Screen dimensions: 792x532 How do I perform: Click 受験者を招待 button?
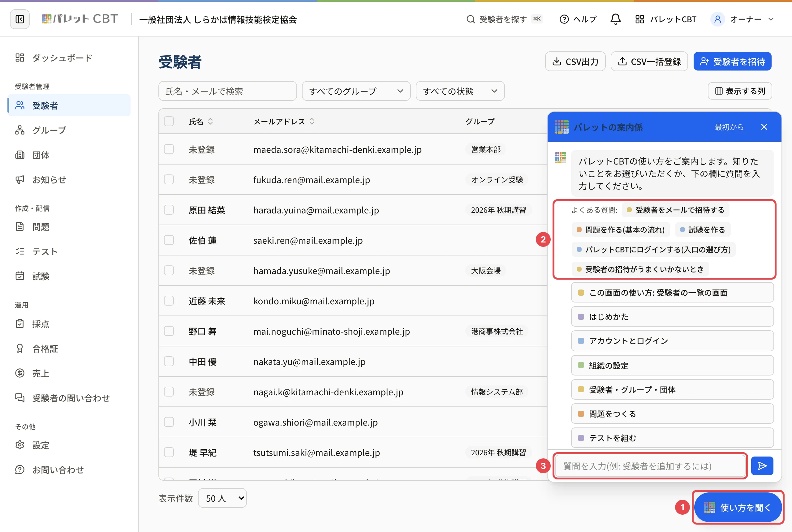(x=732, y=62)
